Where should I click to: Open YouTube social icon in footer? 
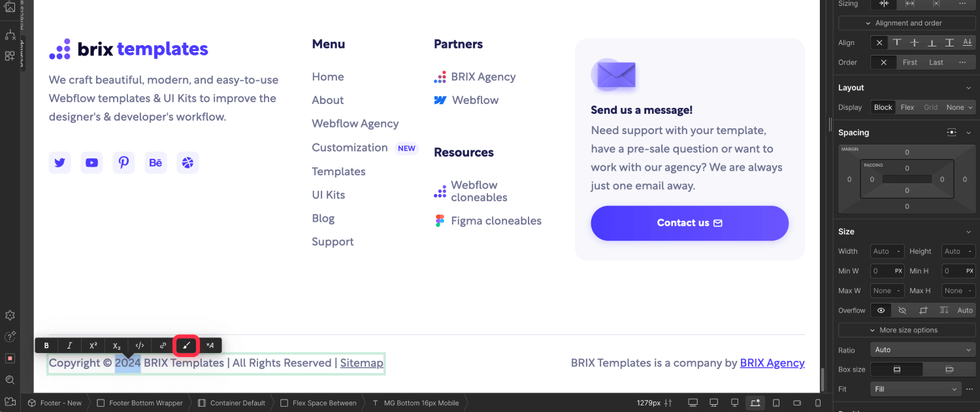(x=91, y=163)
